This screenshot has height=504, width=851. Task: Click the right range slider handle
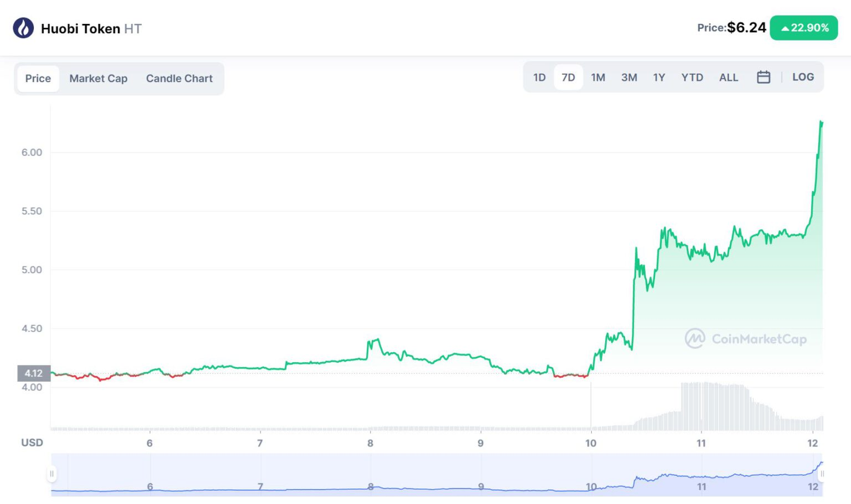[x=822, y=474]
